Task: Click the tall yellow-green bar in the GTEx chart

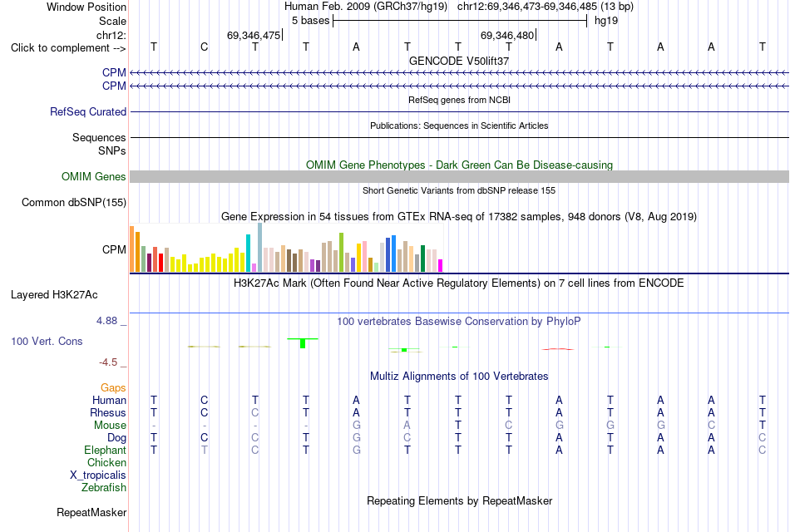Action: coord(341,253)
